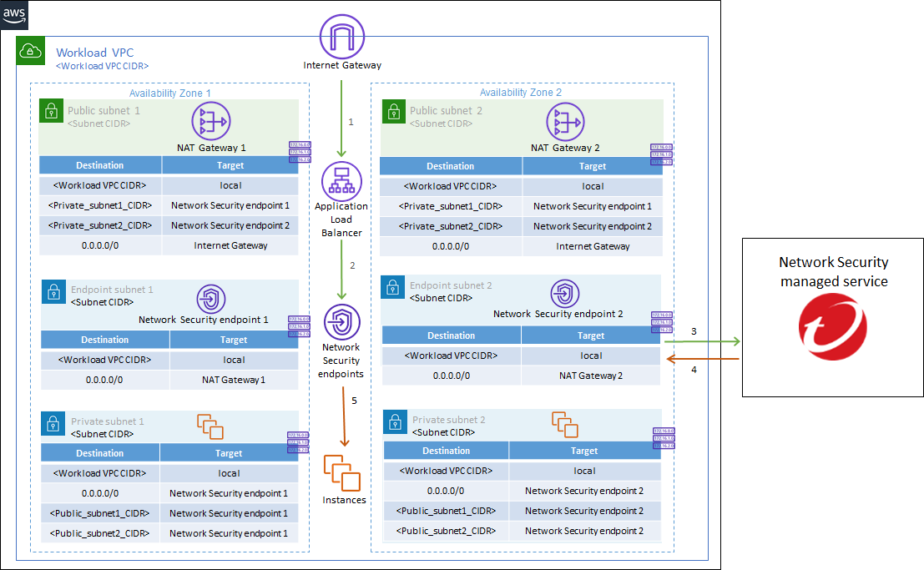The image size is (924, 570).
Task: Click <Subnet CIDR> under Private subnet 2
Action: (443, 432)
